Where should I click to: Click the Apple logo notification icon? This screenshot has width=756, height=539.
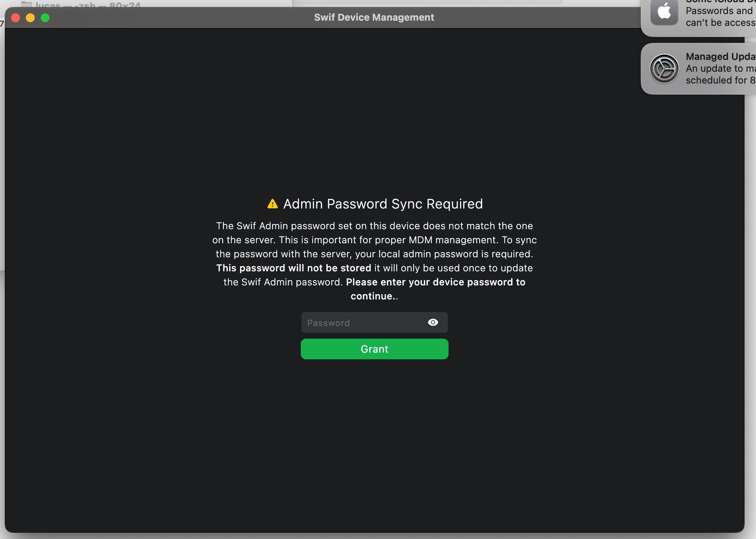click(x=664, y=12)
